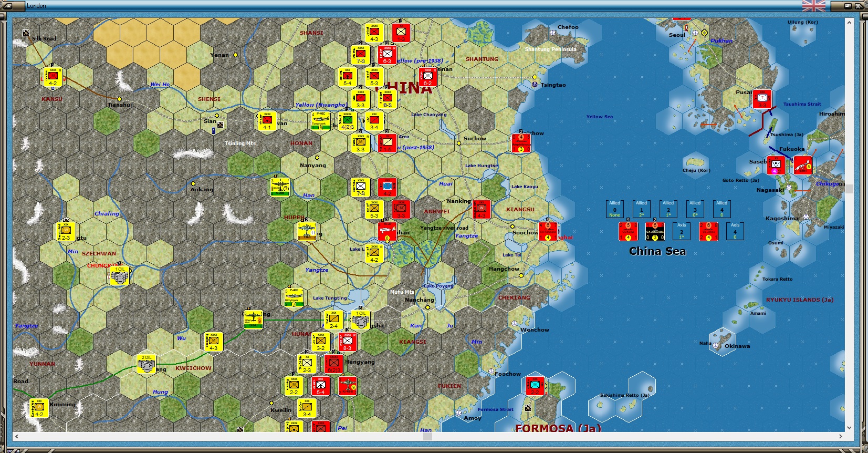
Task: Select the Japanese 4-3 unit at Nanking
Action: point(482,209)
